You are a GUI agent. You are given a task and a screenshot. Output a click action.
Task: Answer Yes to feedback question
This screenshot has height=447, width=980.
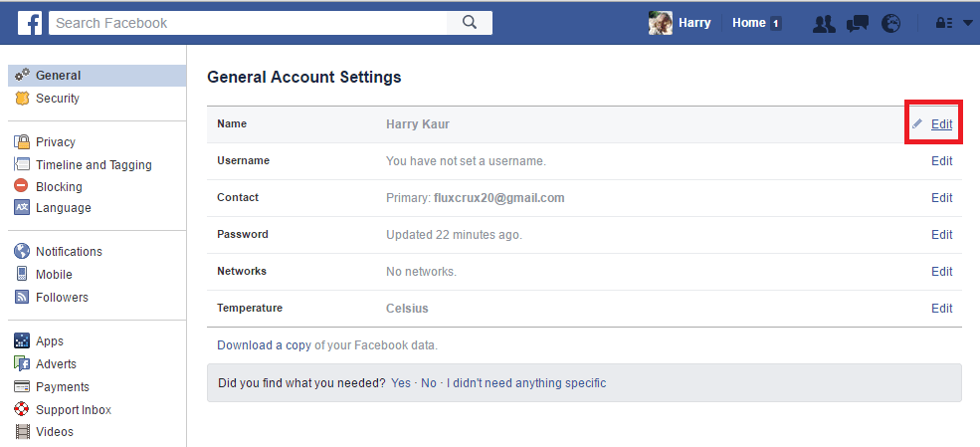click(401, 383)
